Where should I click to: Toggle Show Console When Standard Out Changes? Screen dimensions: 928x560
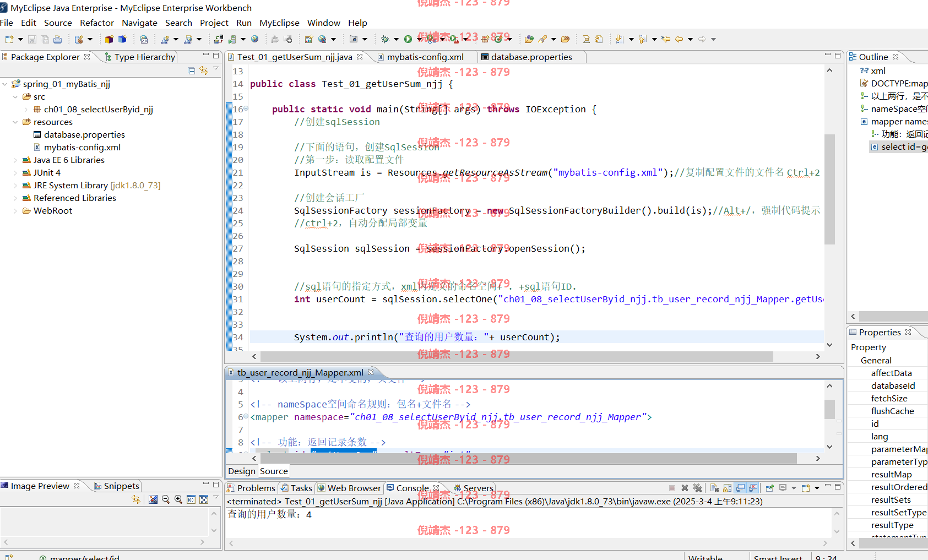[x=740, y=488]
